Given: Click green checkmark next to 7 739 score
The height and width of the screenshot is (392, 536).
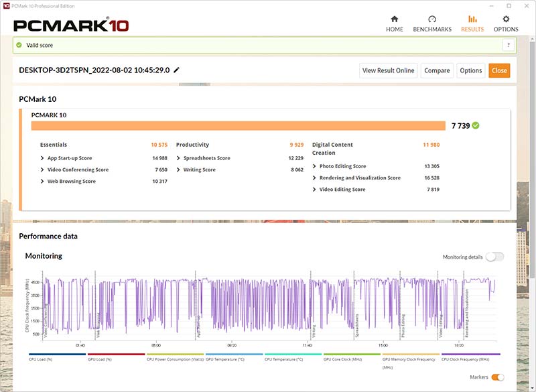Looking at the screenshot, I should (x=476, y=125).
